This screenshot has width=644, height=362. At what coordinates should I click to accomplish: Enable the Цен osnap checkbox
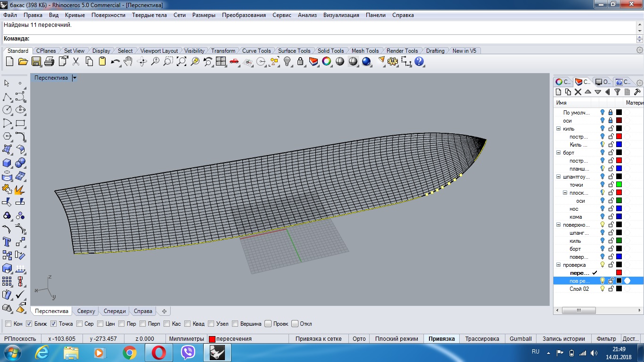(x=100, y=324)
